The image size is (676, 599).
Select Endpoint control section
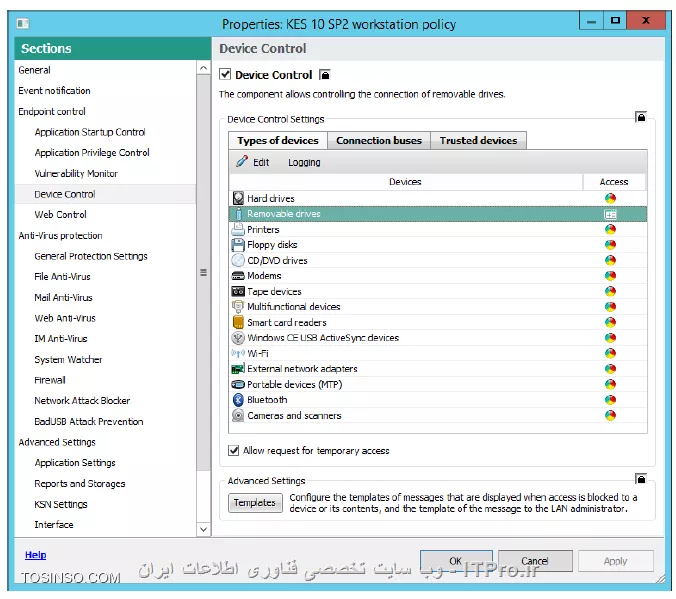point(52,111)
